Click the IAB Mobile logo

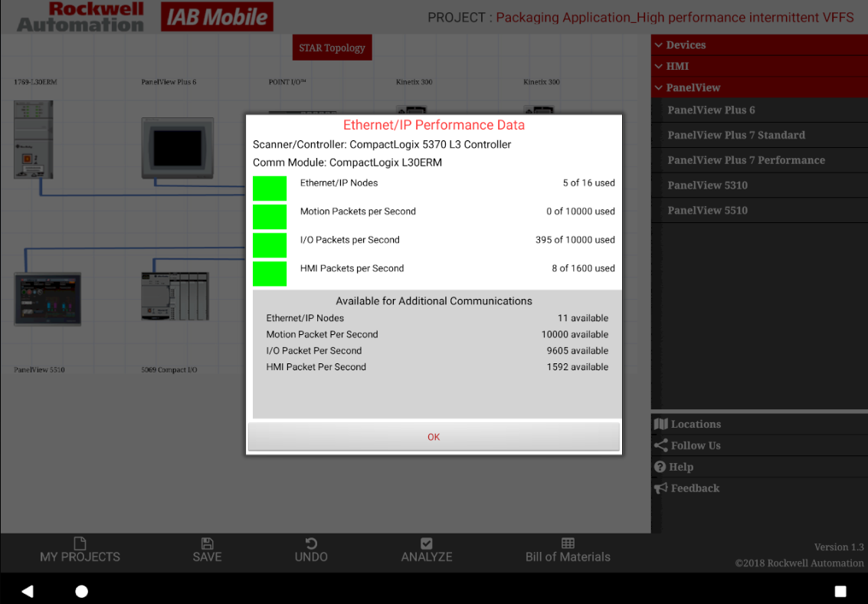tap(217, 17)
